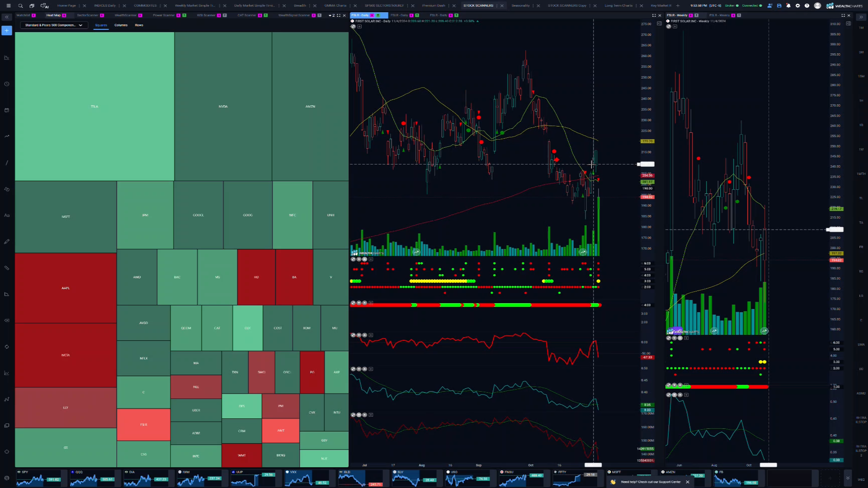868x488 pixels.
Task: Click the AAPL heat map tile
Action: [x=66, y=288]
